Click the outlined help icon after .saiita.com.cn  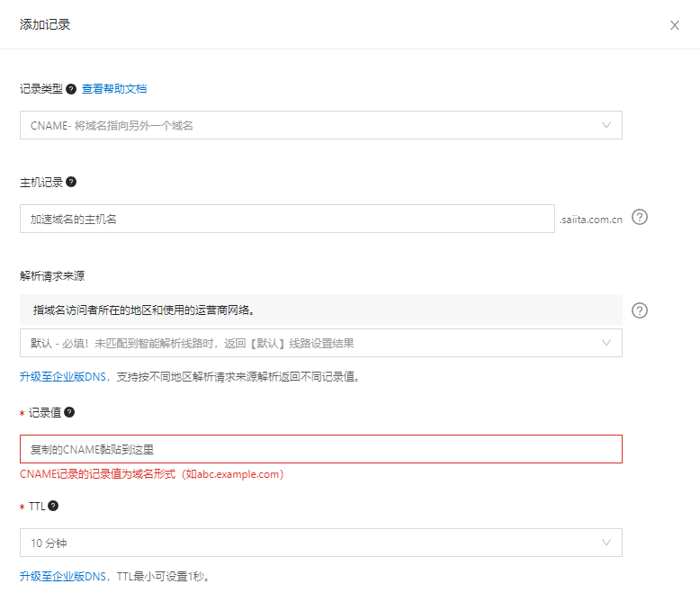coord(640,218)
